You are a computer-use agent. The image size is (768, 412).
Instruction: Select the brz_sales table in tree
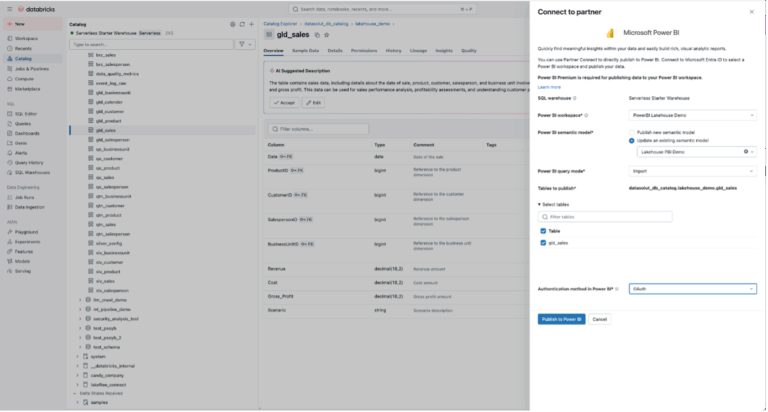[x=106, y=55]
